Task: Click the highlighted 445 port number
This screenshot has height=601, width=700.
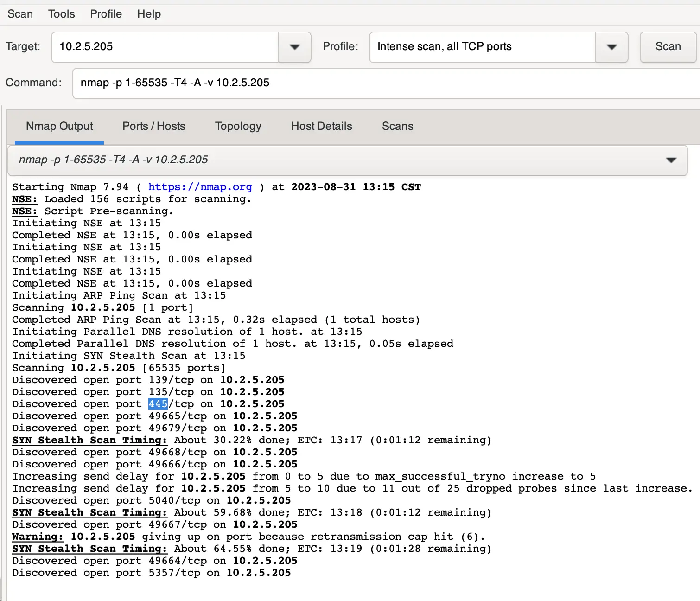Action: pyautogui.click(x=158, y=404)
